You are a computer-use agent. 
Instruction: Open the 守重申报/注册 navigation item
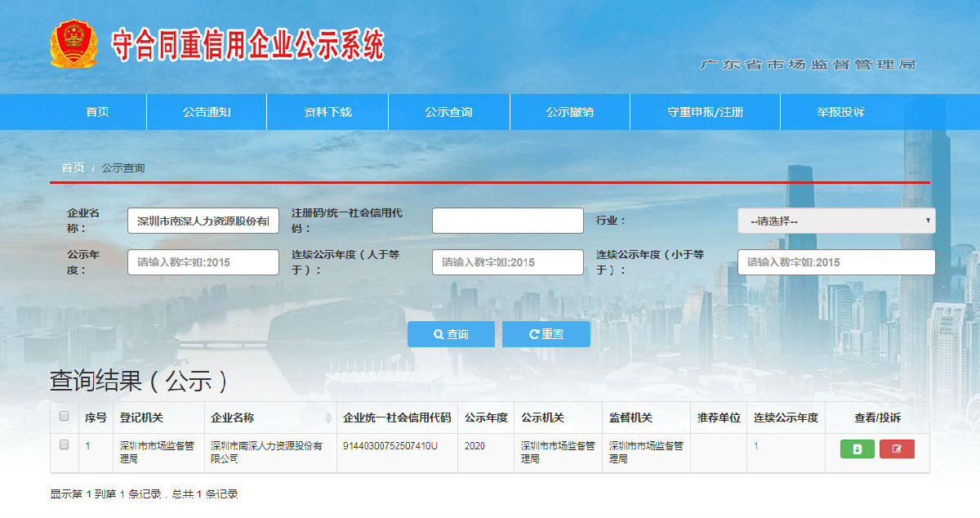point(703,111)
